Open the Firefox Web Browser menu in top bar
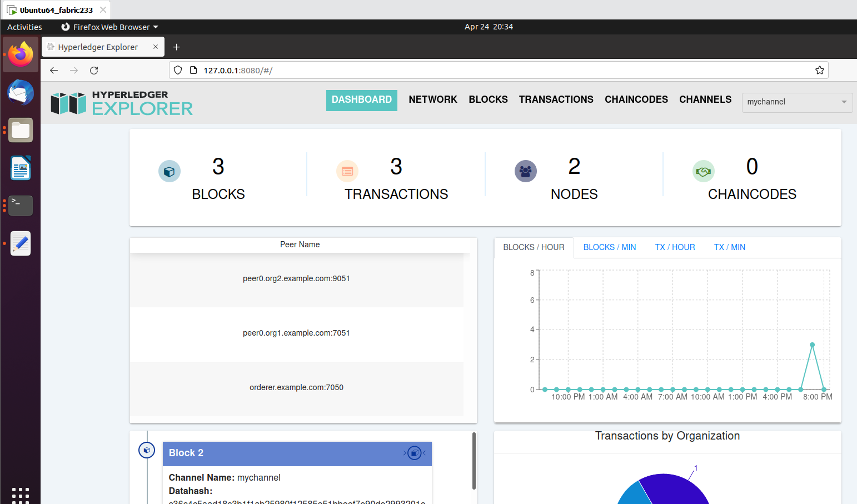This screenshot has width=857, height=504. pos(109,27)
